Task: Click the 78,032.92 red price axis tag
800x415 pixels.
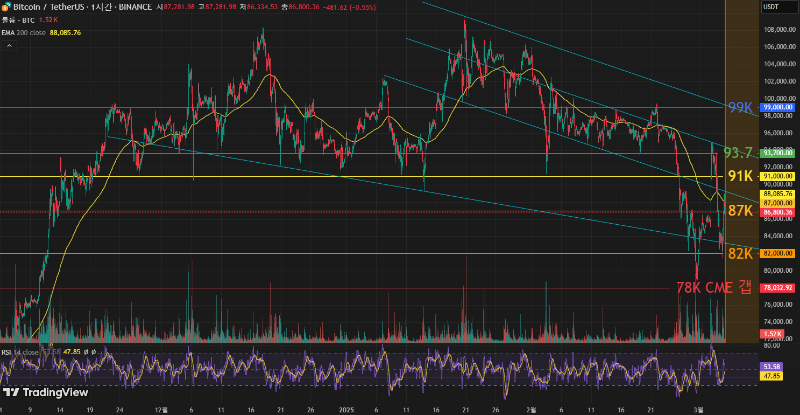Action: click(777, 288)
